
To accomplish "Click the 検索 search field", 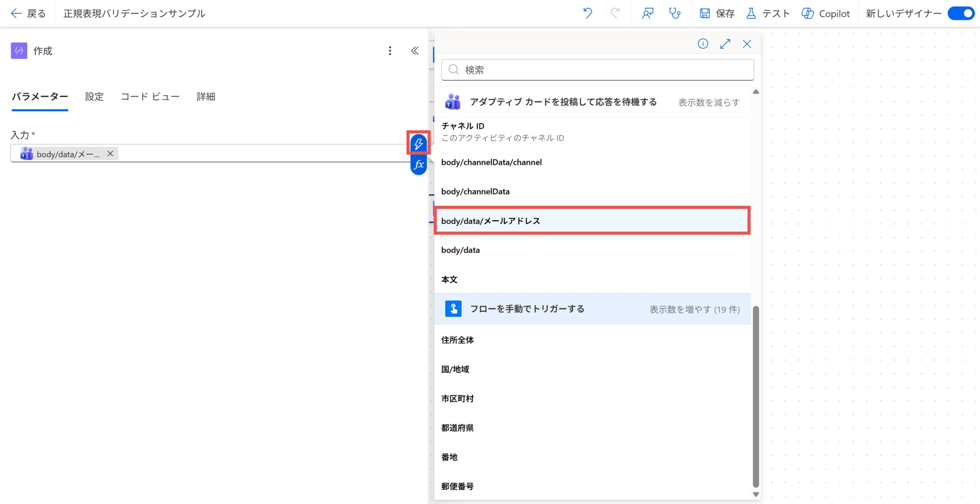I will tap(598, 70).
